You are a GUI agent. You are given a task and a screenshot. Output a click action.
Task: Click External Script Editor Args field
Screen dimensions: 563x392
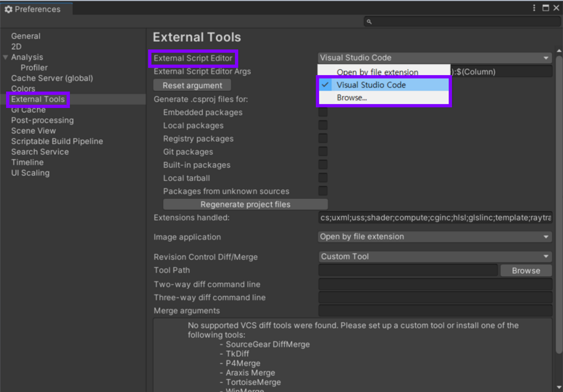pos(501,72)
